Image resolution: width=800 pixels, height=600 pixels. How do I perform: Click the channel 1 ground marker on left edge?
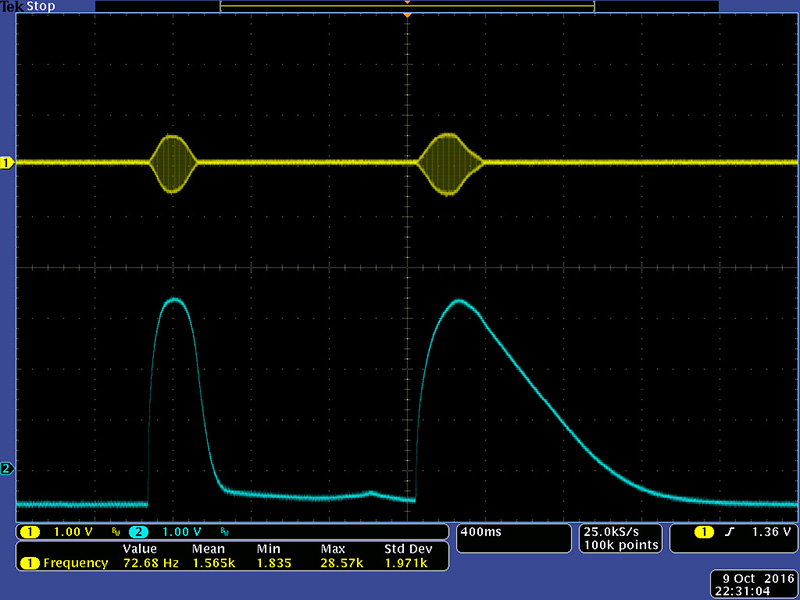[x=7, y=163]
